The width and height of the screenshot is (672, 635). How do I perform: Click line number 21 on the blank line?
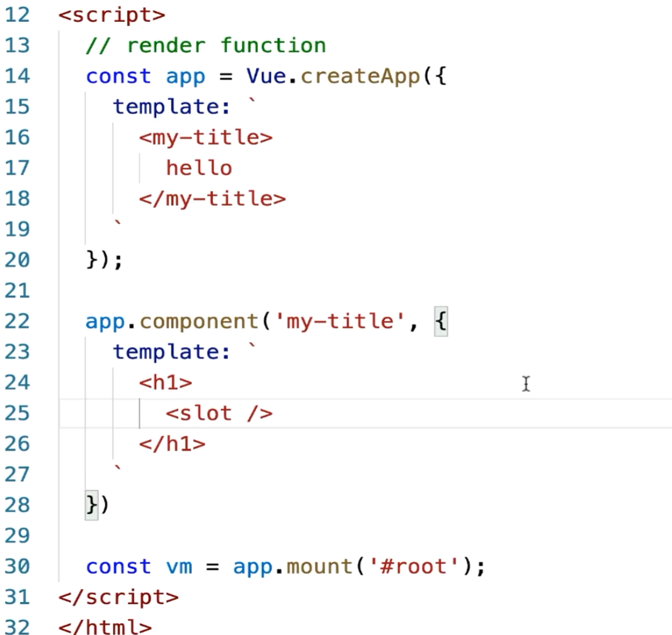pyautogui.click(x=17, y=291)
